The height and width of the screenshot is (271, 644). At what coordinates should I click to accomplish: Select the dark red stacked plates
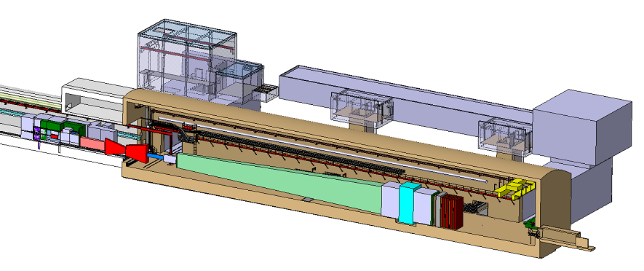coord(453,212)
